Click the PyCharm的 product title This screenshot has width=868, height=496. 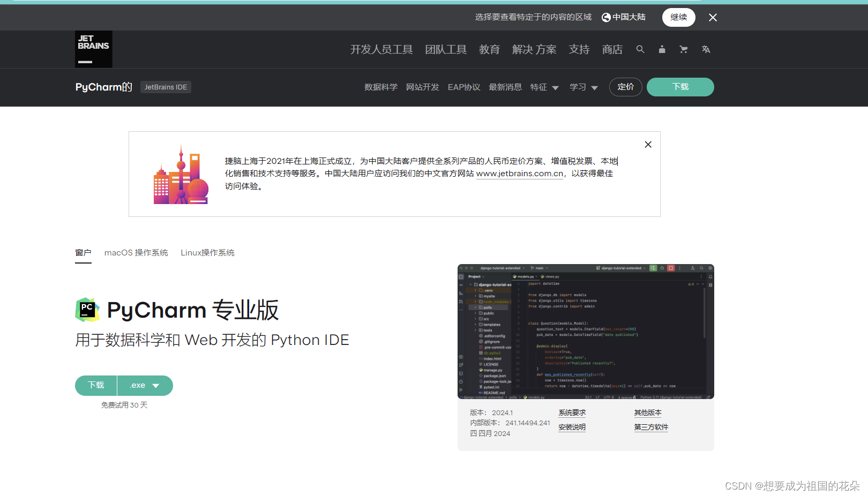pyautogui.click(x=104, y=87)
